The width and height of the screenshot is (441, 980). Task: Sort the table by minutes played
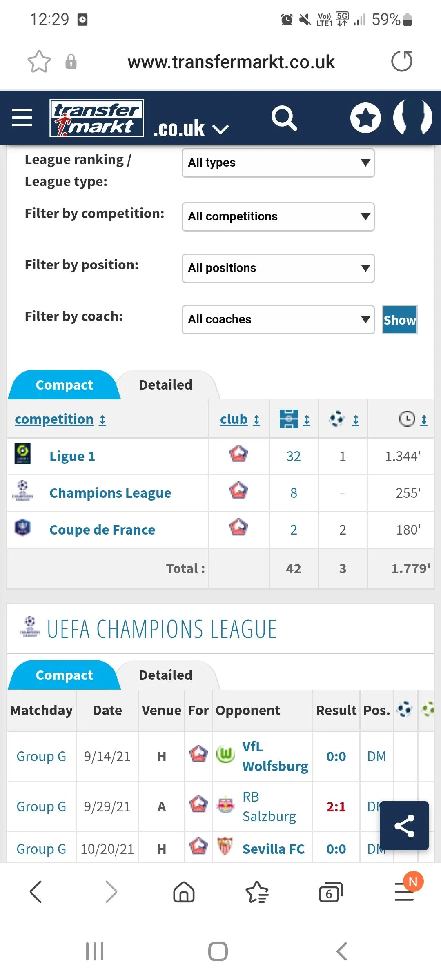[x=413, y=419]
